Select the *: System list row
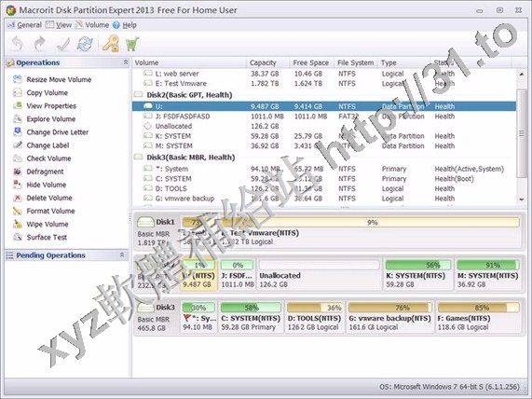 pyautogui.click(x=324, y=169)
